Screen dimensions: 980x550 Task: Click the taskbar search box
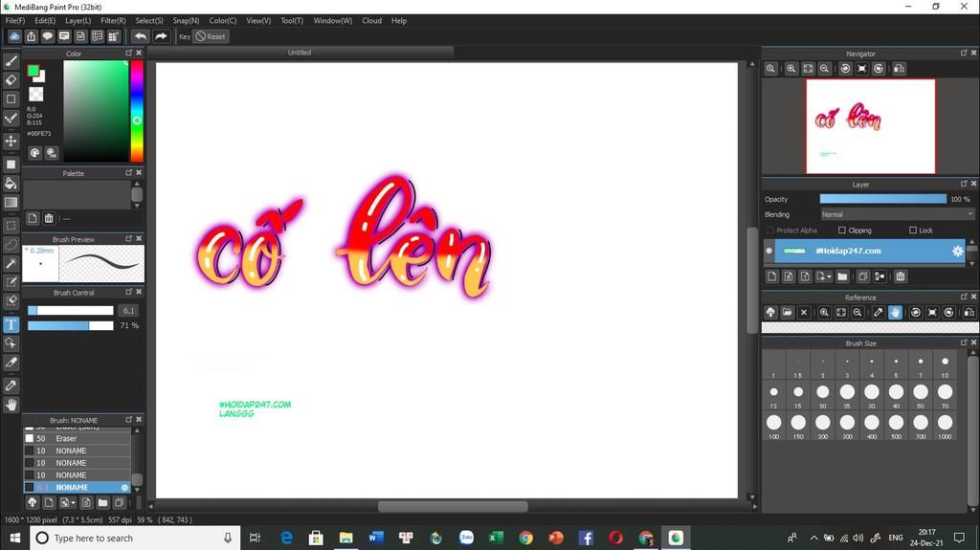pyautogui.click(x=135, y=538)
